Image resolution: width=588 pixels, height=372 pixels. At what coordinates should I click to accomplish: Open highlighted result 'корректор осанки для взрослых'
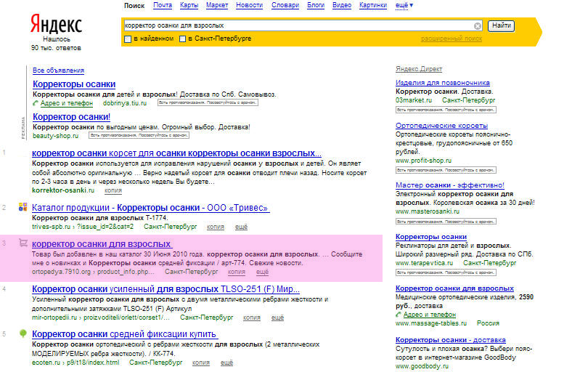coord(102,244)
